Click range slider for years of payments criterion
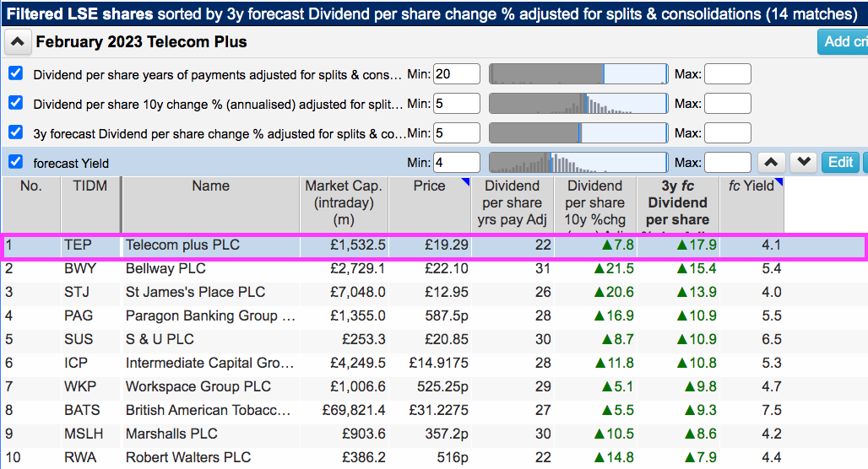The image size is (868, 469). click(578, 73)
